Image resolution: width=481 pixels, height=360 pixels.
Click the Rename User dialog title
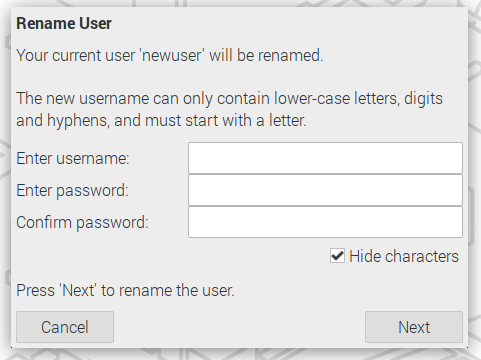(64, 24)
